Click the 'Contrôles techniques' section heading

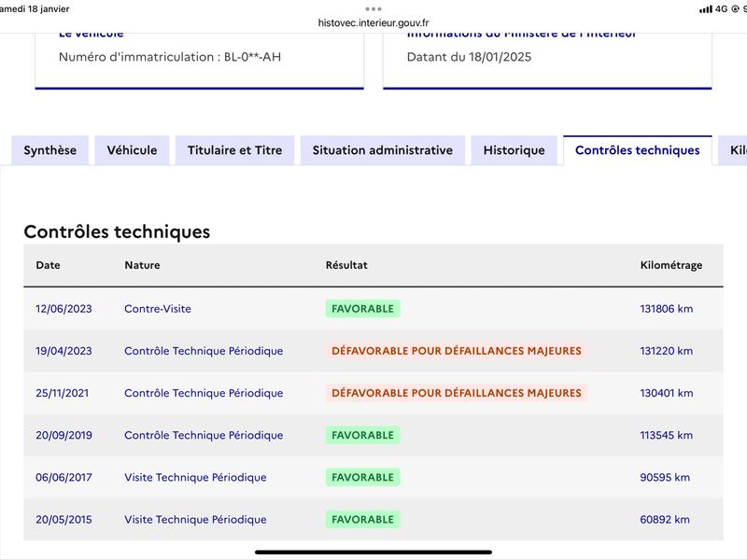(117, 231)
